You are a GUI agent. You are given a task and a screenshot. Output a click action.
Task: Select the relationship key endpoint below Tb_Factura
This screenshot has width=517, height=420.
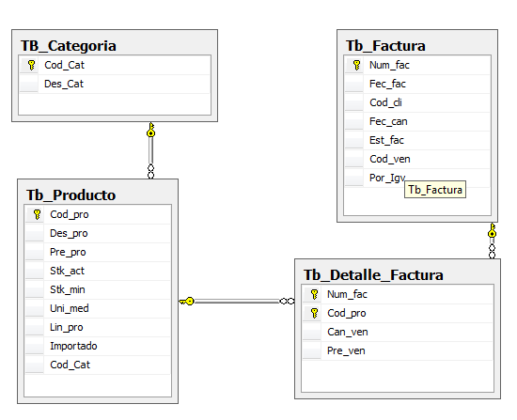492,230
